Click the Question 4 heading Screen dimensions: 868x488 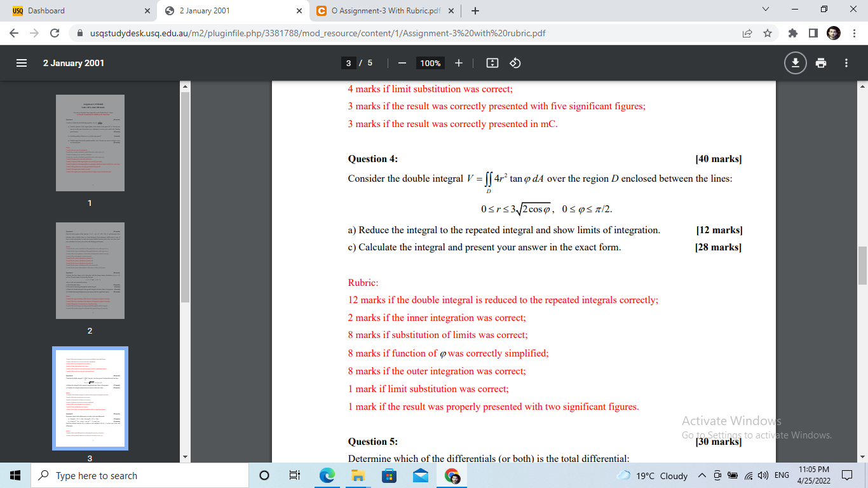coord(373,159)
